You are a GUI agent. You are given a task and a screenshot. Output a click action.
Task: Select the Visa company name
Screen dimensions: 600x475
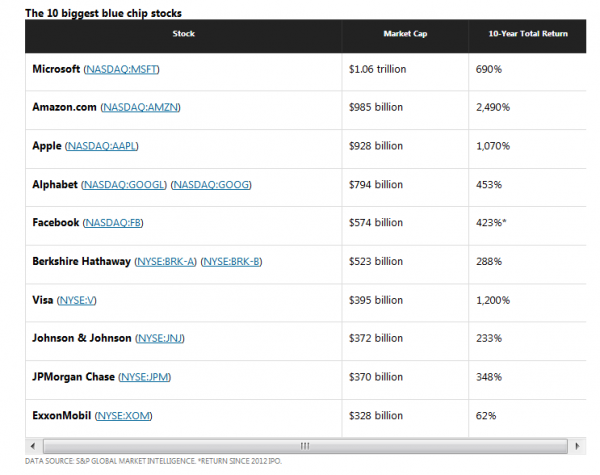pos(42,300)
